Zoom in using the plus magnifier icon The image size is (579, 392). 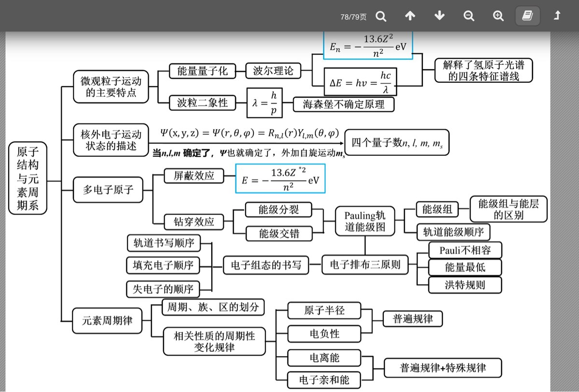[498, 16]
